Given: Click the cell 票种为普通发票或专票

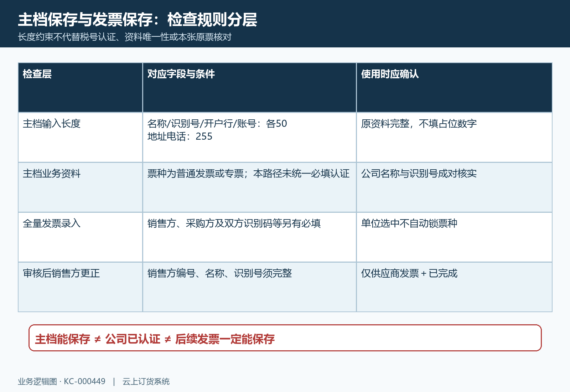Looking at the screenshot, I should point(249,187).
